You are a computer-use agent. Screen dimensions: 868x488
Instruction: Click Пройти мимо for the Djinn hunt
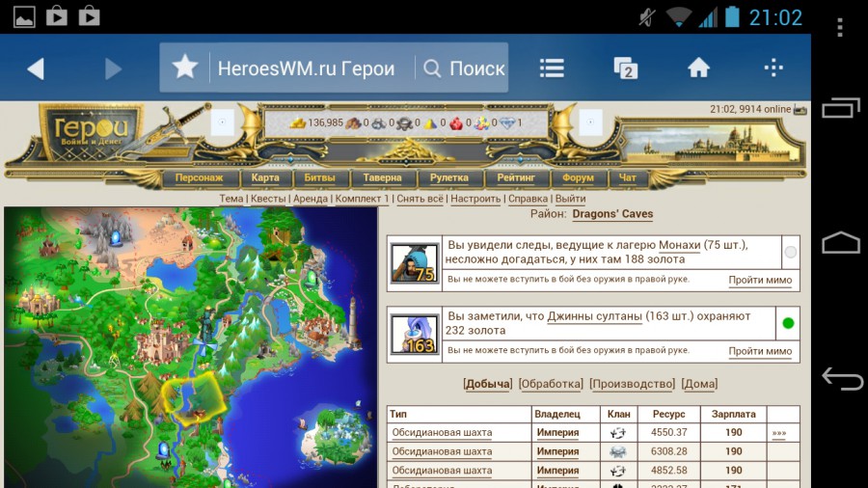(760, 351)
